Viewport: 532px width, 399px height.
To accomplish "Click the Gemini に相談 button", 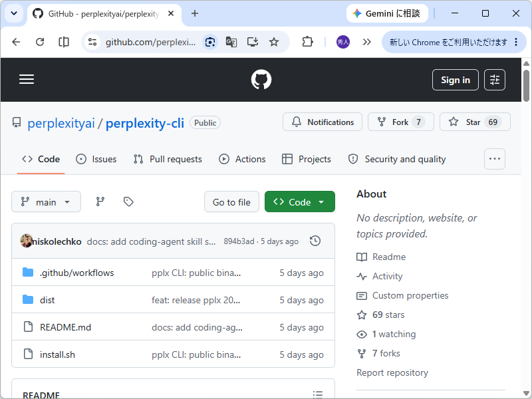I will [x=387, y=13].
